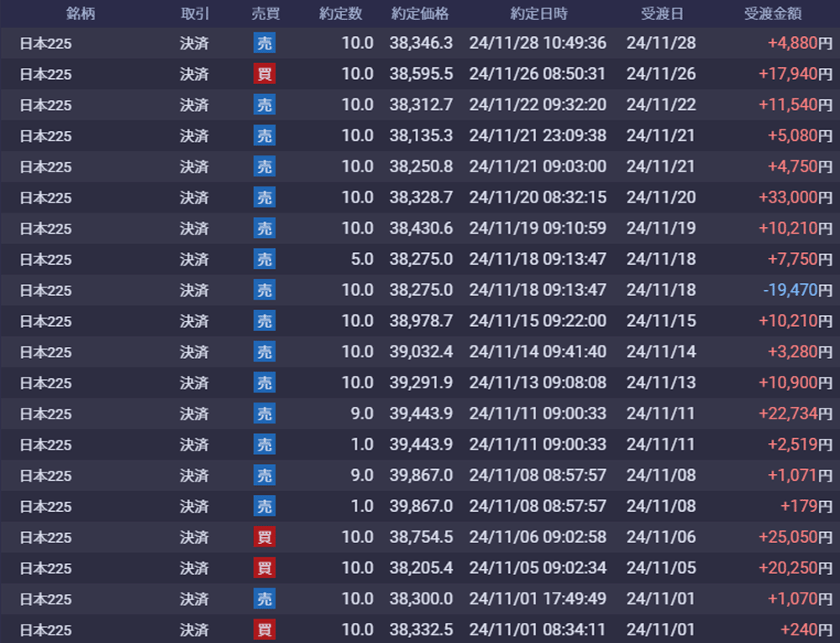Click the 受渡金額 column header
This screenshot has width=840, height=643.
pyautogui.click(x=773, y=13)
